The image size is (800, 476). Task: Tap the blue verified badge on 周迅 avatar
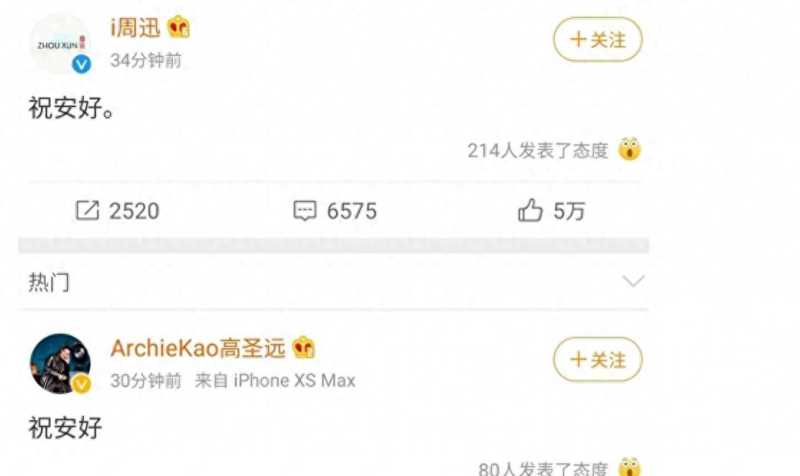tap(81, 64)
